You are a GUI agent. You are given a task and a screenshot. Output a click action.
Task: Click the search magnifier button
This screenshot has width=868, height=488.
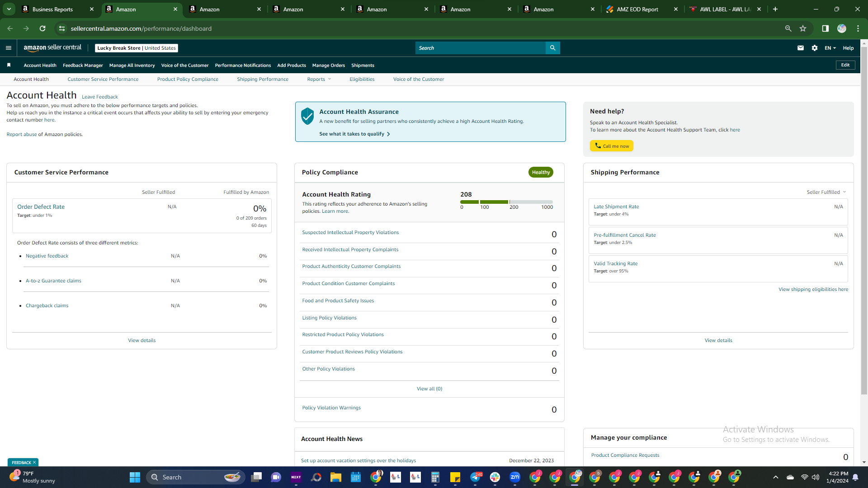552,48
